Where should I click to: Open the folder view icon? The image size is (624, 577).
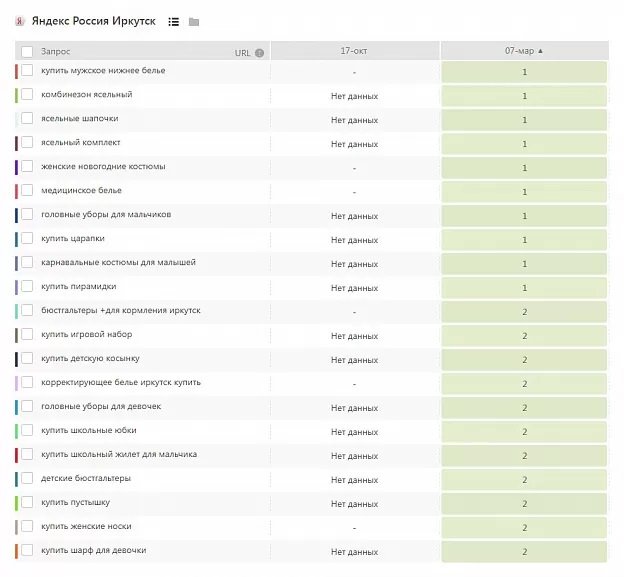pyautogui.click(x=194, y=21)
